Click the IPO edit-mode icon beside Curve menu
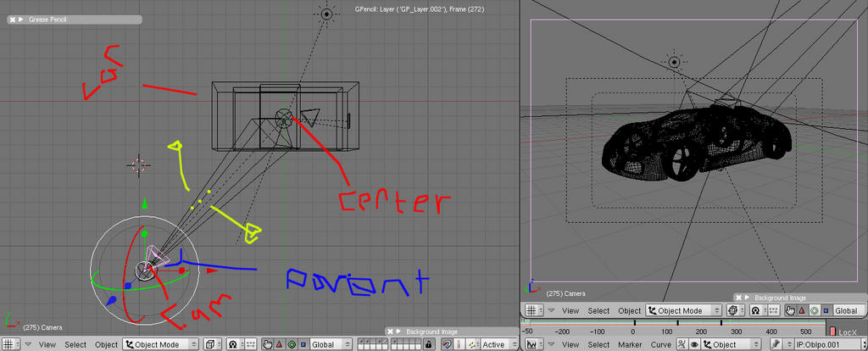The height and width of the screenshot is (351, 868). click(682, 345)
